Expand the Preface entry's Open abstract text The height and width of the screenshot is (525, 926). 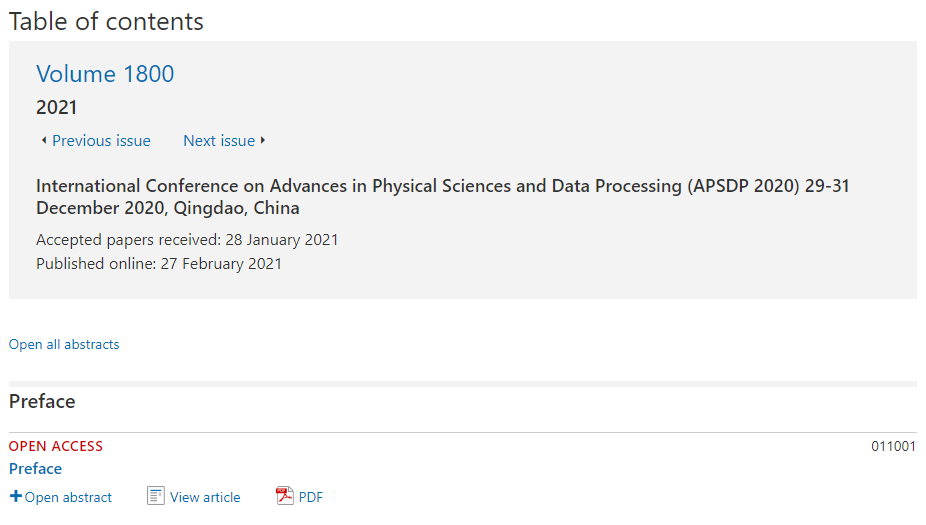tap(68, 497)
